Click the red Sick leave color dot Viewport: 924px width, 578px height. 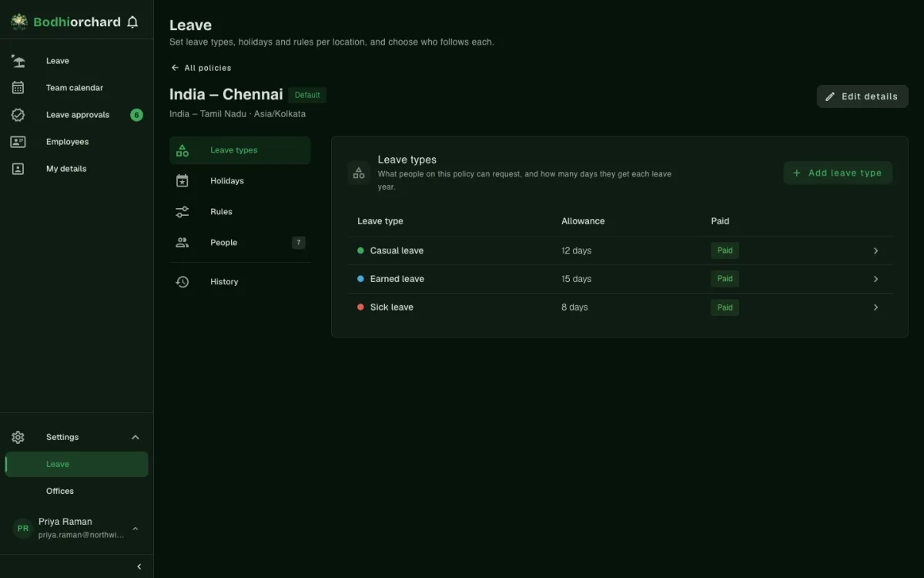coord(360,307)
